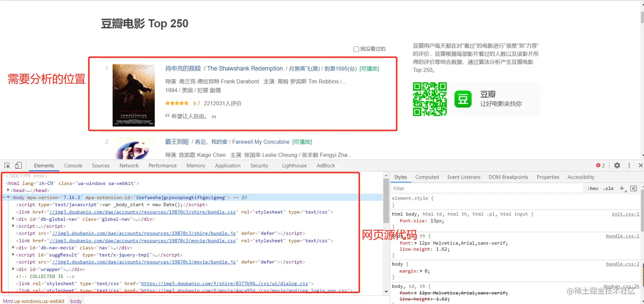This screenshot has height=304, width=644.
Task: Open the Performance tab
Action: [162, 165]
